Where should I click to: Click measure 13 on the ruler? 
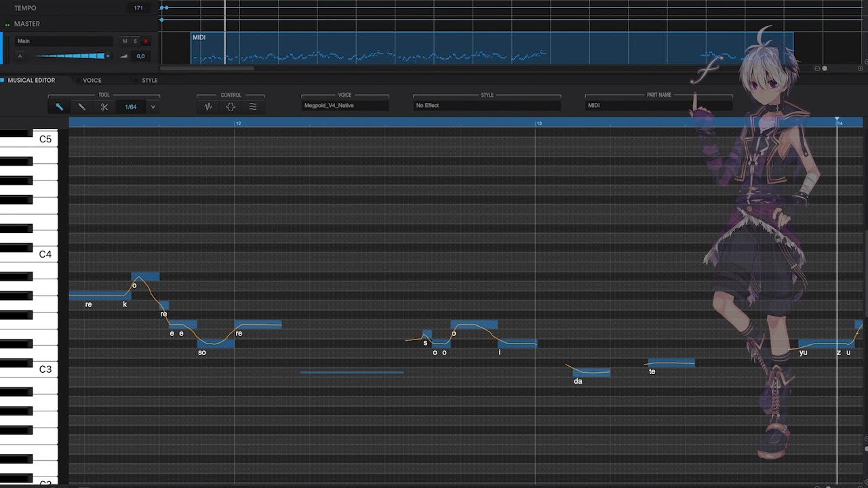point(538,123)
